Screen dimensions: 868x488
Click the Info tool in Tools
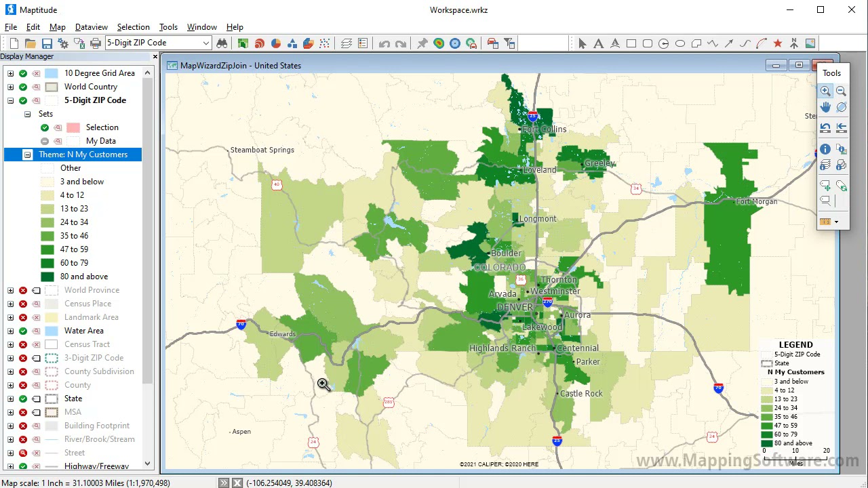[825, 149]
